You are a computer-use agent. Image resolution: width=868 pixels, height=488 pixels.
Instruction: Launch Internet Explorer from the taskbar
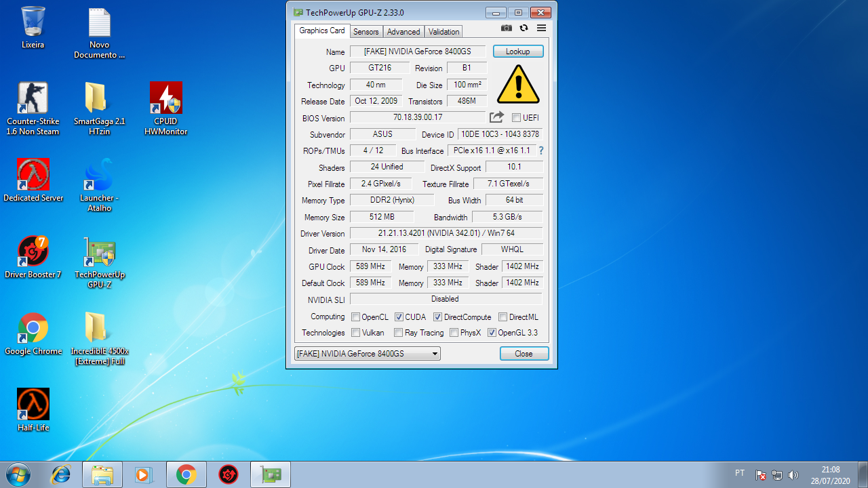pyautogui.click(x=60, y=475)
